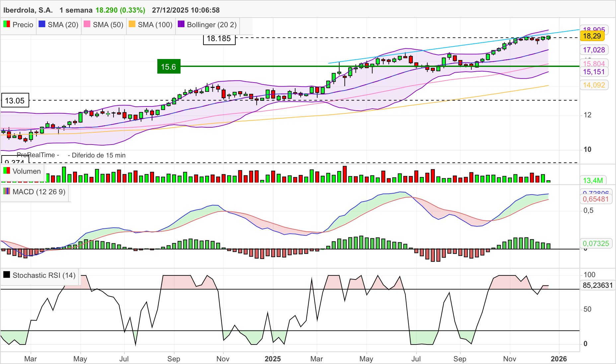Click the 18.290 (0.33%) price change text
Viewport: 616px width, 364px height.
point(120,10)
